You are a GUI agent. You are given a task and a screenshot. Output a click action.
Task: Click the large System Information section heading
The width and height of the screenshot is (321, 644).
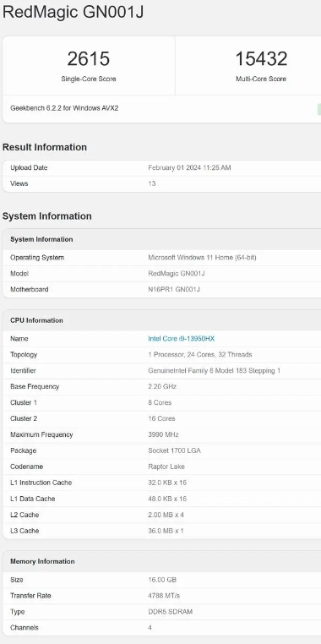click(x=47, y=216)
